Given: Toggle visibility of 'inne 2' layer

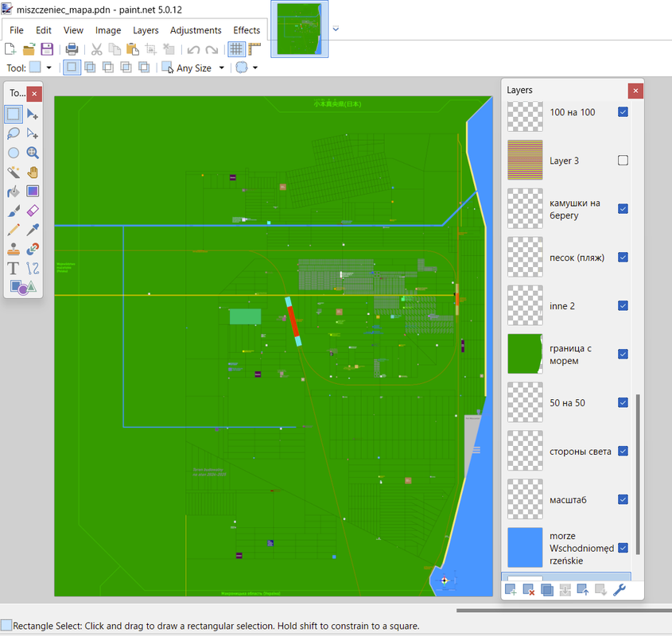Looking at the screenshot, I should (623, 305).
